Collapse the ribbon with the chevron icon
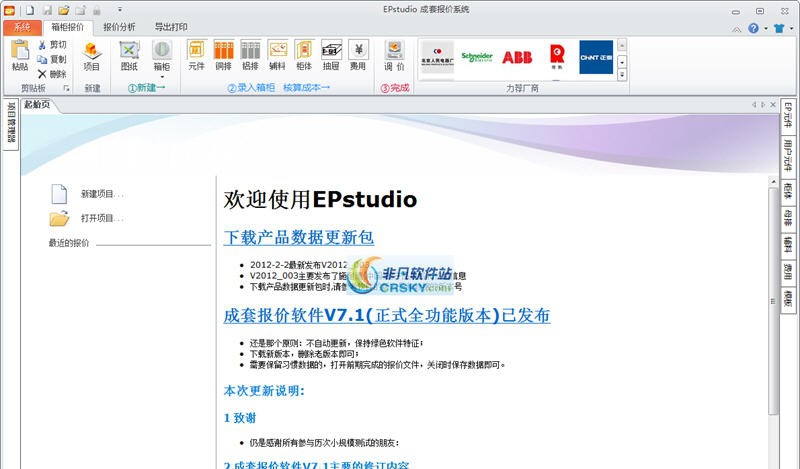This screenshot has width=800, height=469. click(736, 29)
